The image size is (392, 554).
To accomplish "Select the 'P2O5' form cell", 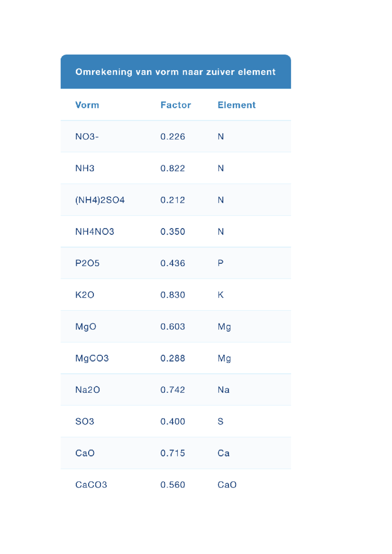I will [x=87, y=263].
